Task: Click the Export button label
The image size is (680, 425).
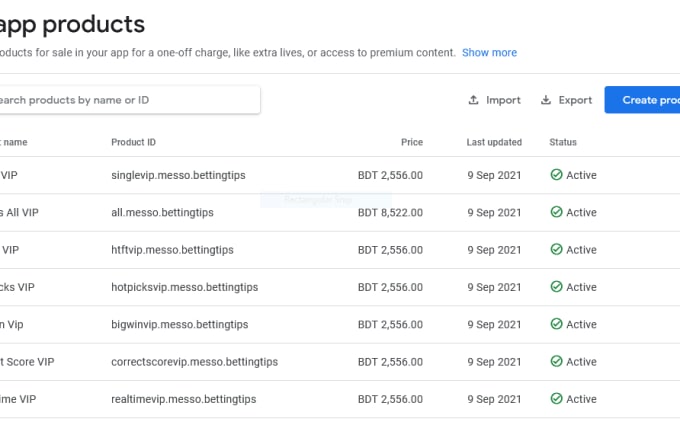Action: pyautogui.click(x=575, y=100)
